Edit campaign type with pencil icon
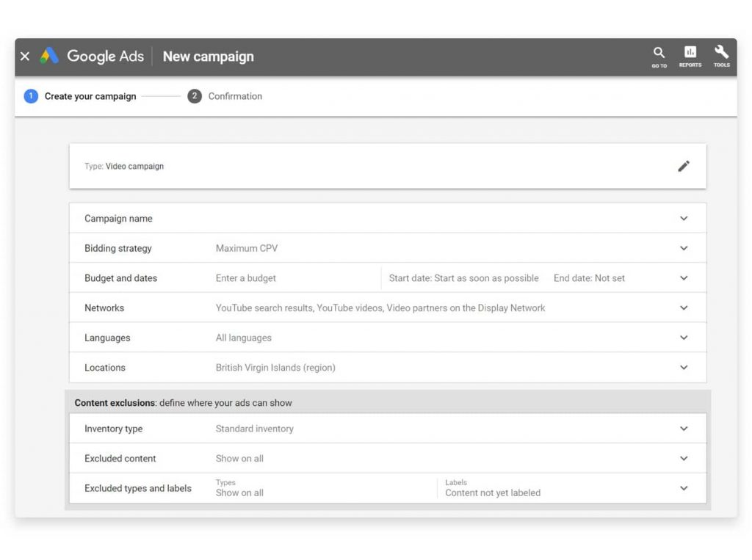The width and height of the screenshot is (752, 560). [x=684, y=166]
